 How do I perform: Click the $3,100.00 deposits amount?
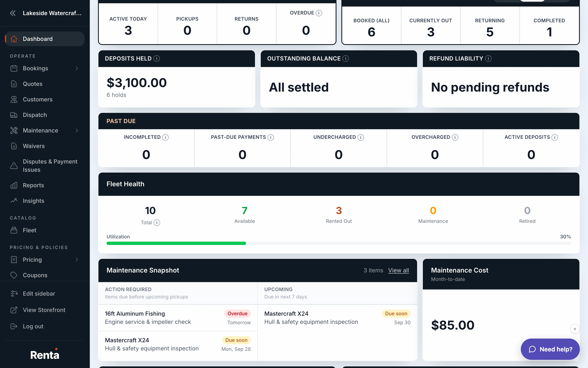(137, 83)
